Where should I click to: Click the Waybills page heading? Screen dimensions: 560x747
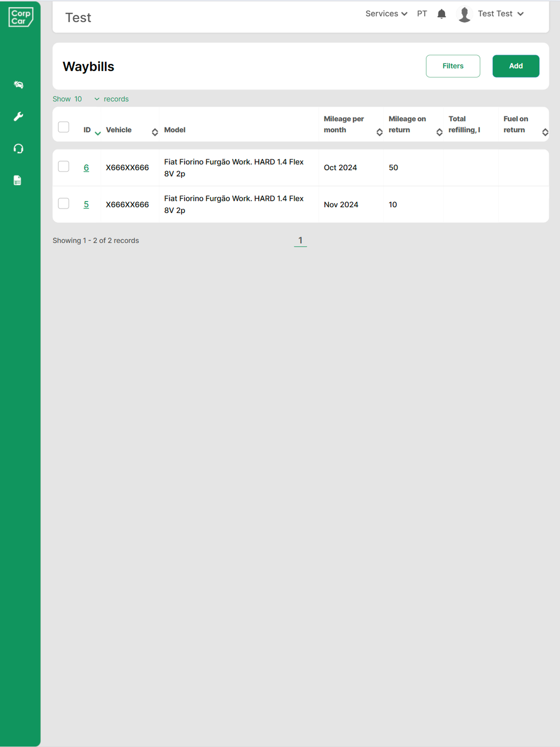pos(88,67)
